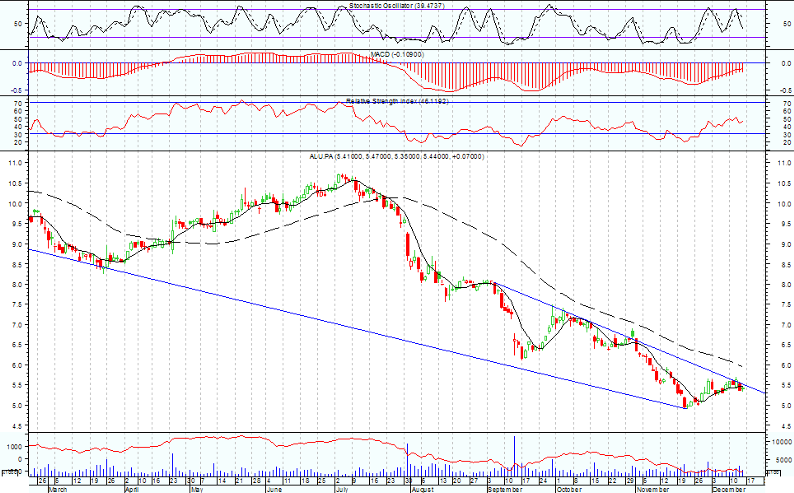Viewport: 794px width, 493px height.
Task: Select the March month label
Action: 58,489
